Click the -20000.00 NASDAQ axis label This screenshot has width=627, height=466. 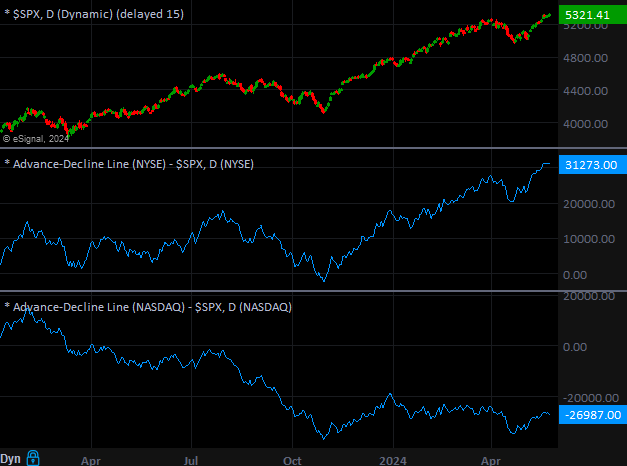tap(591, 398)
